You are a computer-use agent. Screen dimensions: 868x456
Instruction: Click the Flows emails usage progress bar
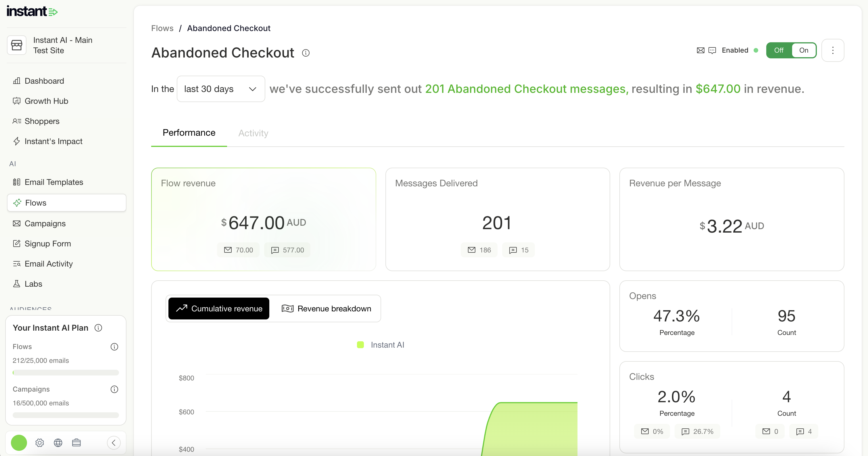tap(66, 373)
